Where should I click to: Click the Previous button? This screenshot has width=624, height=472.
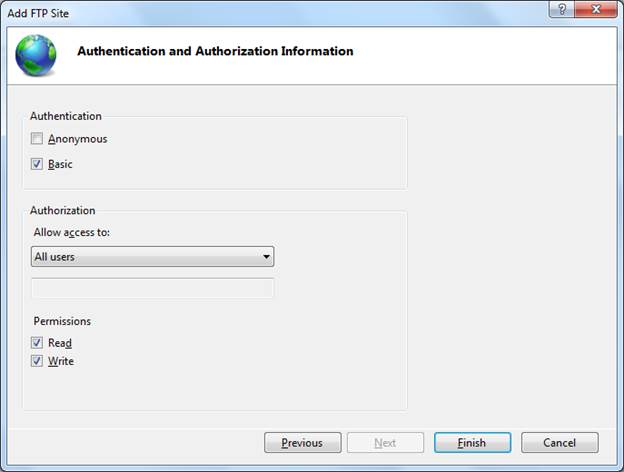pos(302,443)
